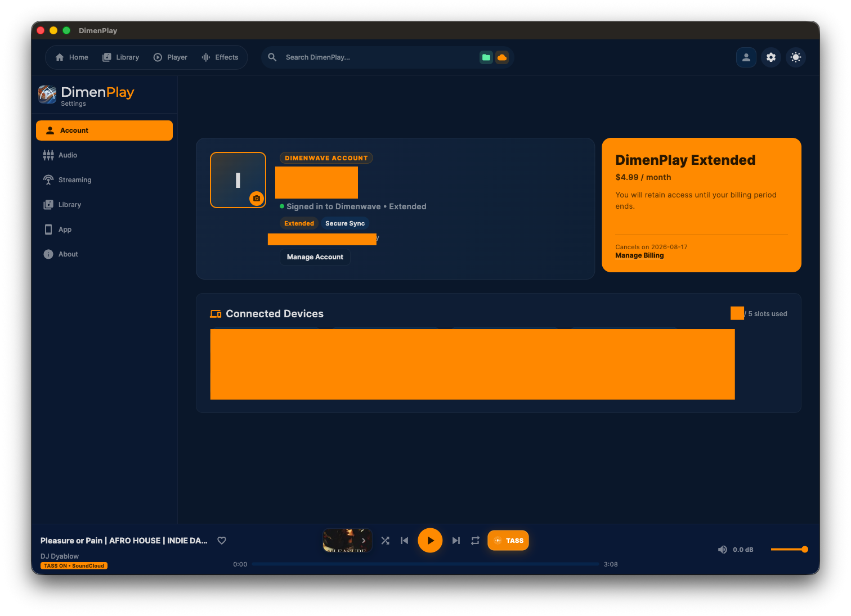This screenshot has width=851, height=616.
Task: Toggle repeat mode
Action: (475, 541)
